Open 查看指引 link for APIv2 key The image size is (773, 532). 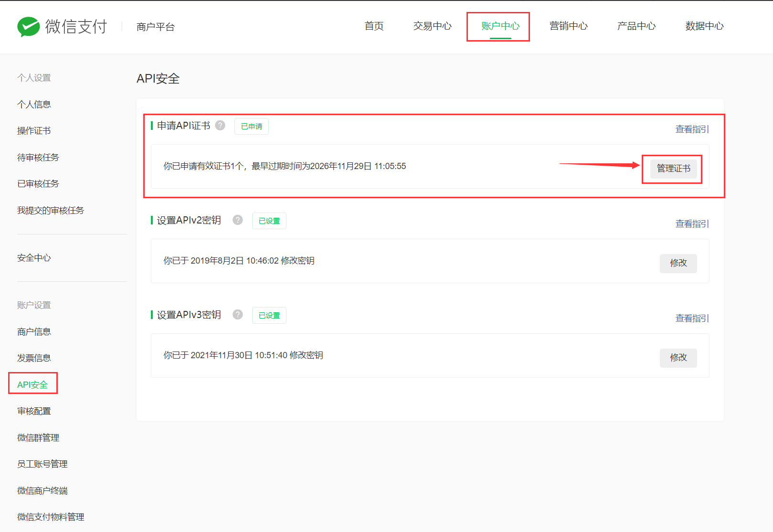[692, 224]
